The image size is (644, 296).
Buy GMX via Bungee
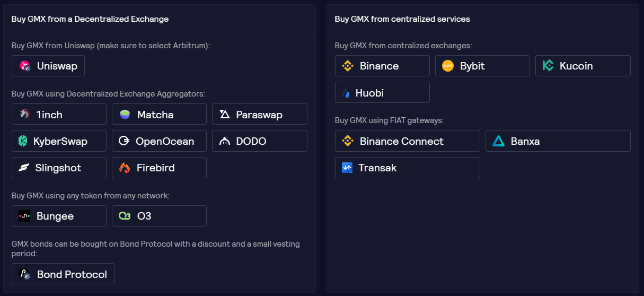click(59, 216)
